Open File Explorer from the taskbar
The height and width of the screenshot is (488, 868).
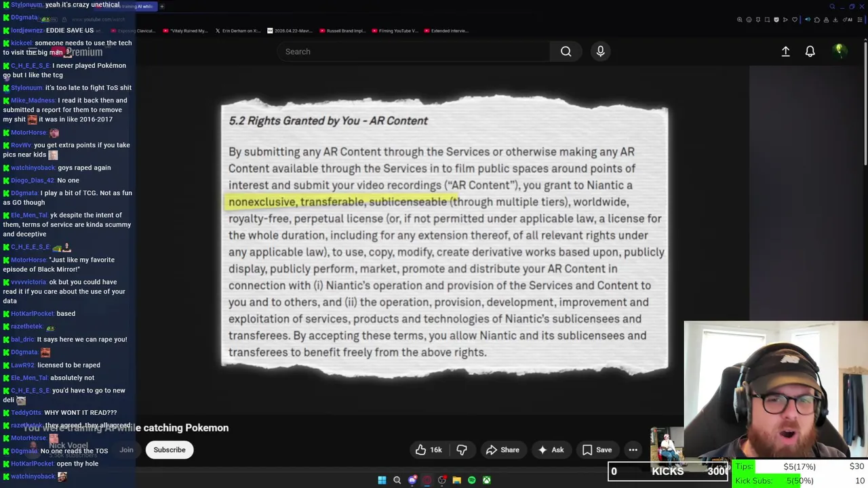point(456,480)
